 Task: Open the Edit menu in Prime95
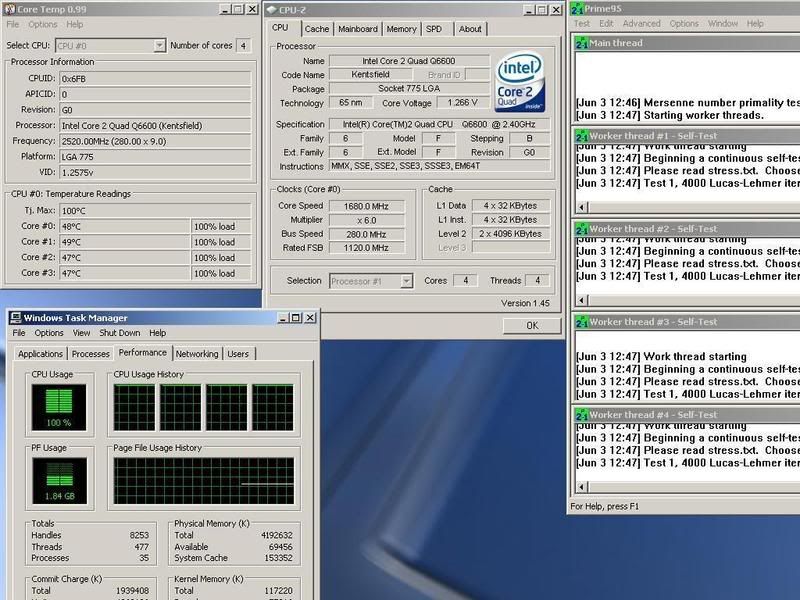click(x=606, y=23)
